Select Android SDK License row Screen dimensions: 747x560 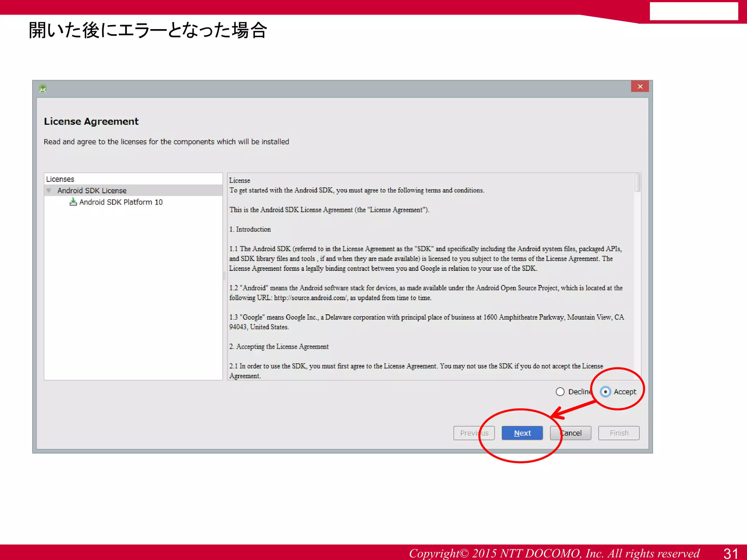click(x=133, y=190)
